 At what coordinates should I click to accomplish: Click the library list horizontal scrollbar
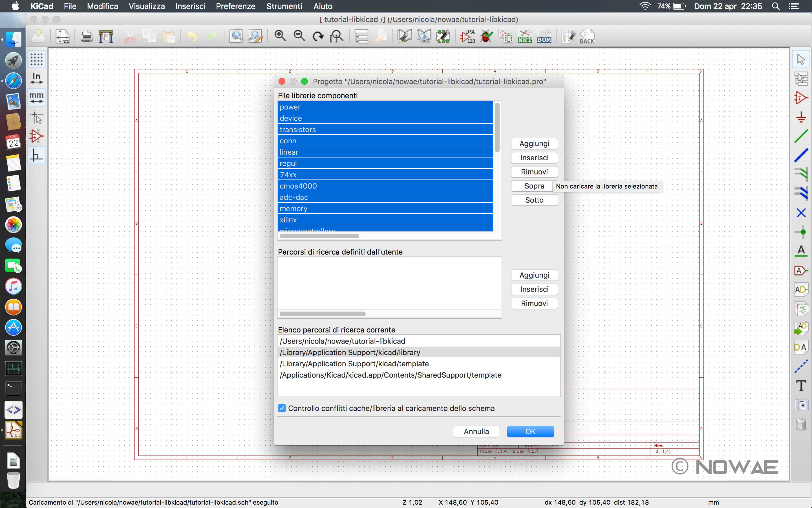(x=319, y=236)
